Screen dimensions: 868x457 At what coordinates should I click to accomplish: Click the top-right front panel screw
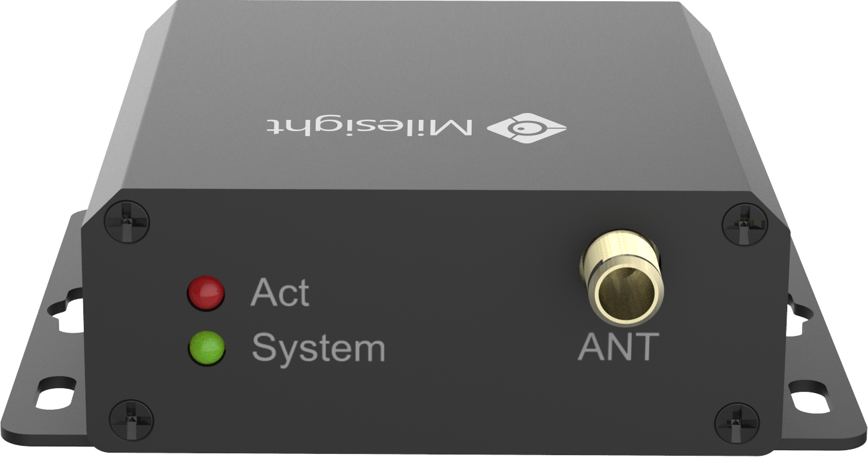click(744, 222)
